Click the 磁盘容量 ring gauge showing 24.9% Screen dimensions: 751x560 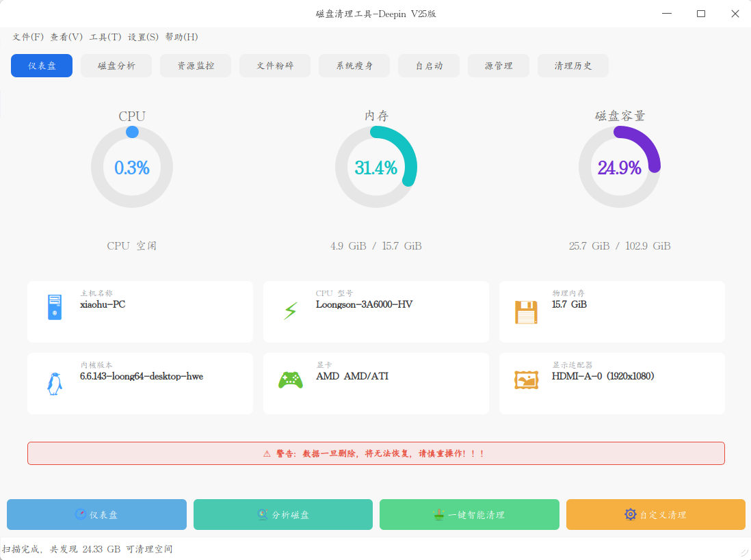pos(620,167)
